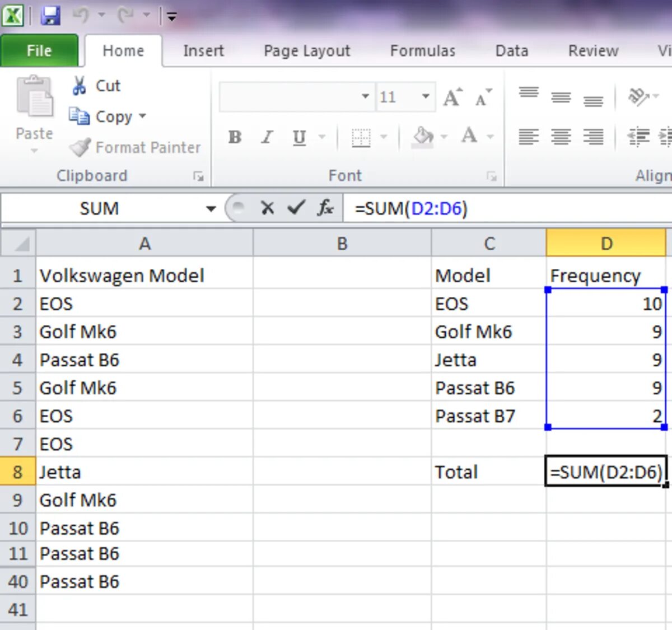Align text left in cells
672x630 pixels.
529,137
